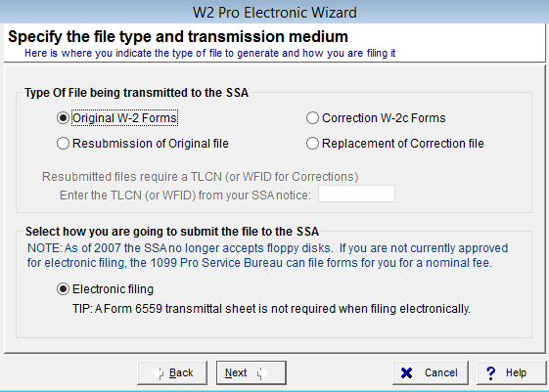Click the left arrow icon on Back
The width and height of the screenshot is (549, 392).
(x=159, y=373)
